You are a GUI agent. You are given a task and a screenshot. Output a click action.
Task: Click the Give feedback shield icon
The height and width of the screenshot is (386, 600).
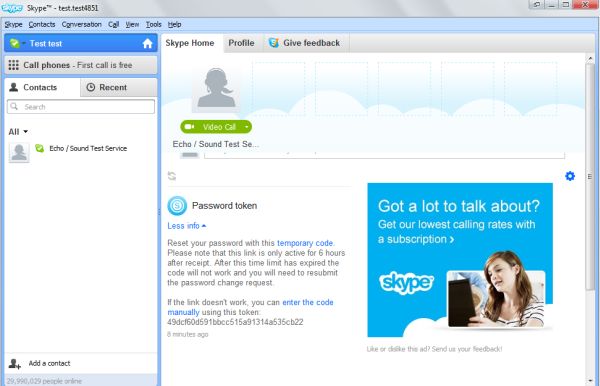273,43
